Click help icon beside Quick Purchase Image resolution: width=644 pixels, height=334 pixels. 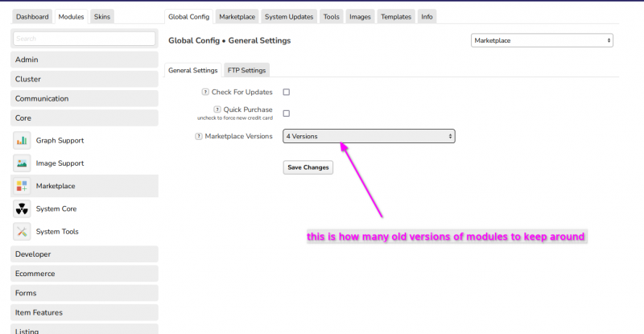click(217, 109)
